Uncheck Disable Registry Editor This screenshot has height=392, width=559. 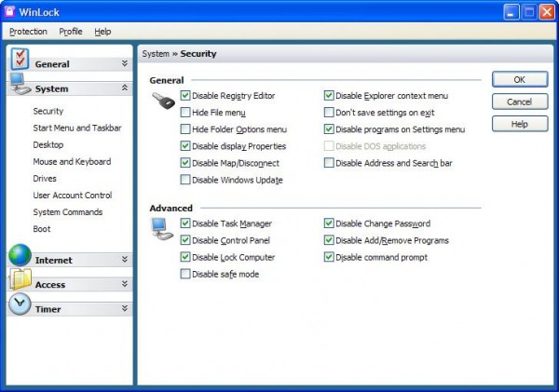click(x=185, y=96)
